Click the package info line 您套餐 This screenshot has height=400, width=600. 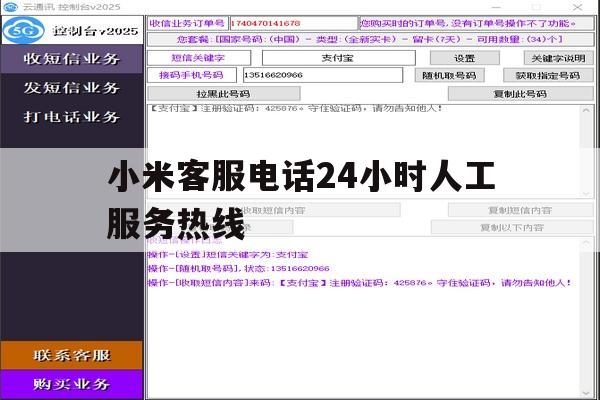[370, 39]
